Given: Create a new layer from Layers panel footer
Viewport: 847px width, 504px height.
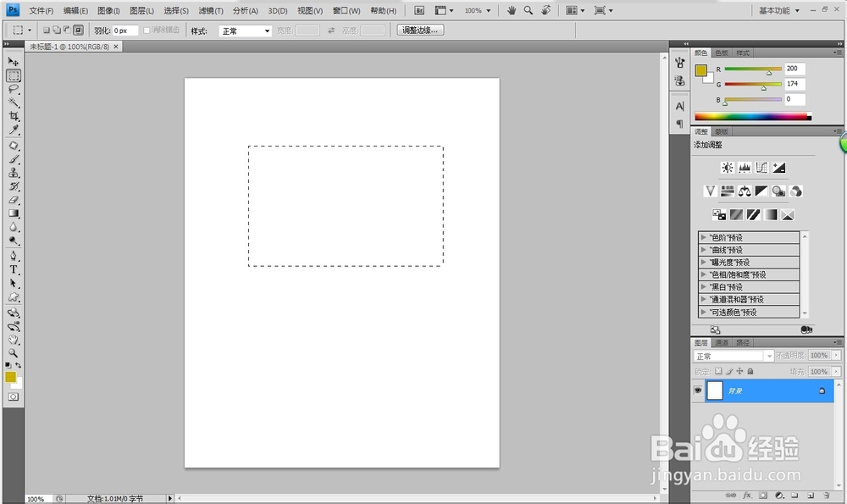Looking at the screenshot, I should pyautogui.click(x=811, y=495).
